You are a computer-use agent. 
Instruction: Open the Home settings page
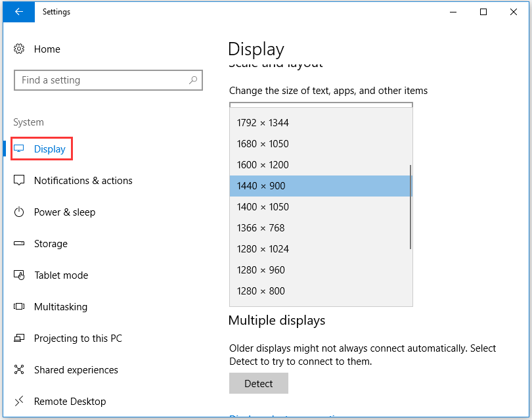(x=47, y=49)
